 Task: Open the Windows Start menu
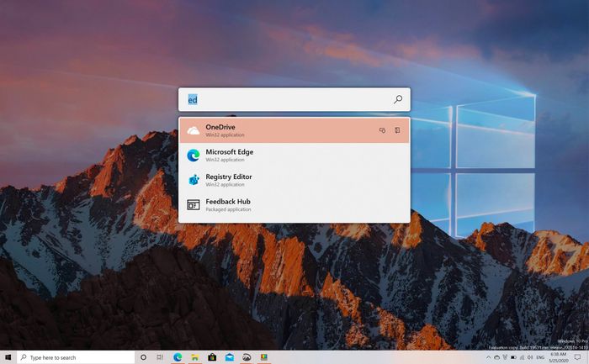tap(8, 357)
